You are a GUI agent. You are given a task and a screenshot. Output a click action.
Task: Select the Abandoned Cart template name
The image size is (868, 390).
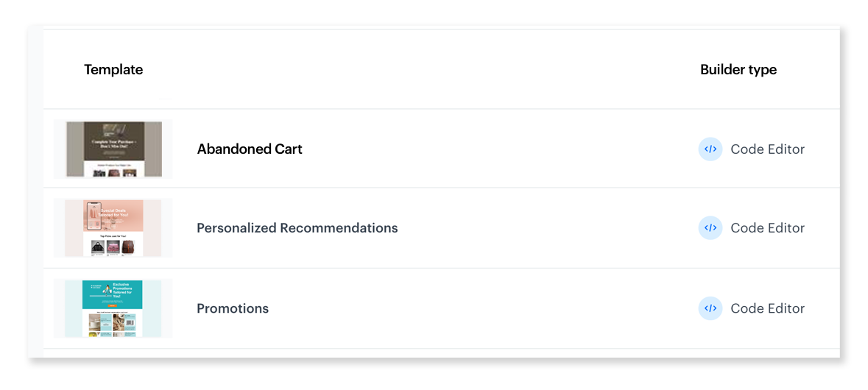point(250,149)
